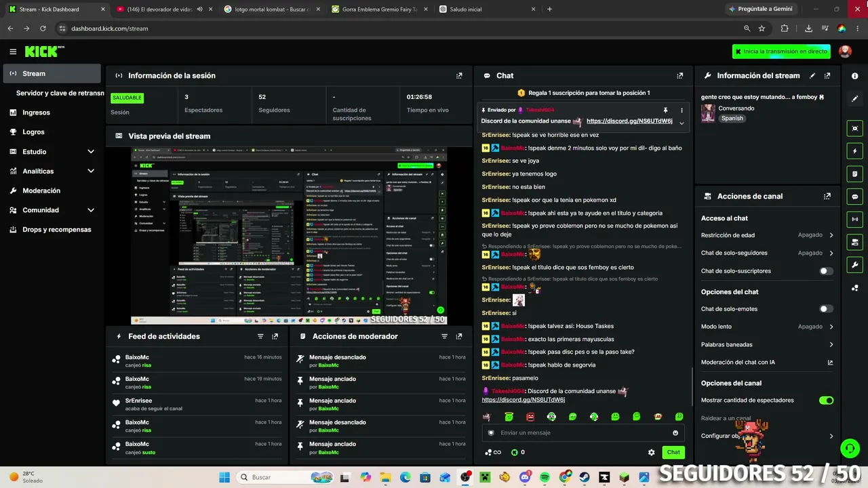Screen dimensions: 868x488
Task: Open Steam from the taskbar
Action: click(584, 477)
